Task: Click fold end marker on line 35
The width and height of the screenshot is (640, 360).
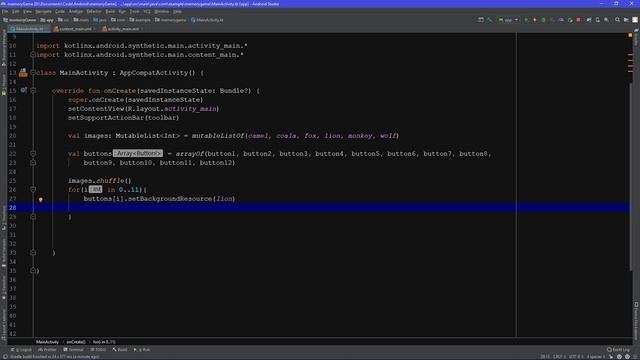Action: [x=33, y=270]
